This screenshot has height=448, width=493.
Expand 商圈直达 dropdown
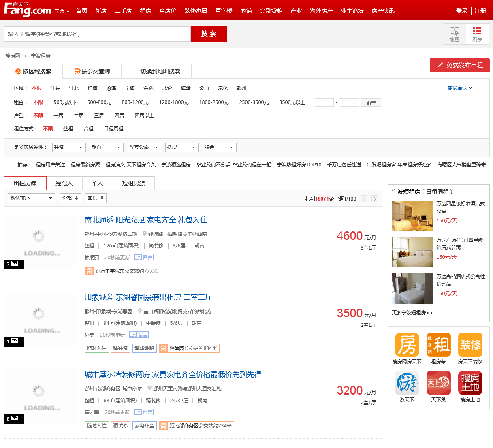tap(460, 88)
